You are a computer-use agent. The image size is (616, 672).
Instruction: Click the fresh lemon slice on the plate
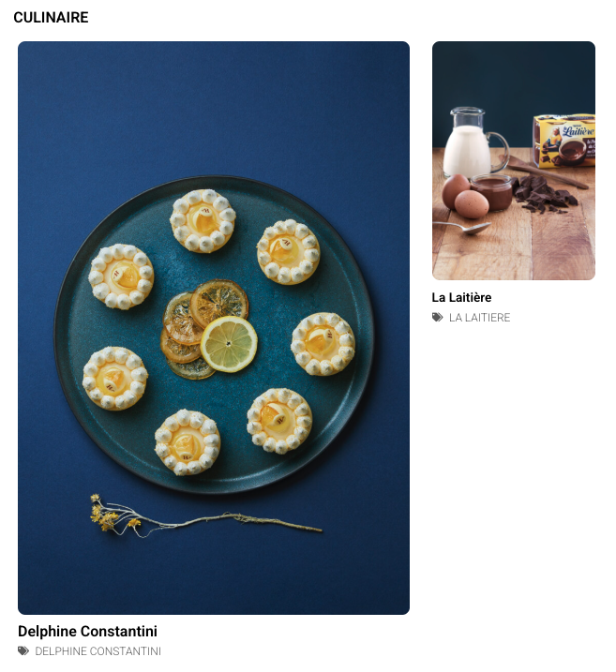[x=229, y=344]
